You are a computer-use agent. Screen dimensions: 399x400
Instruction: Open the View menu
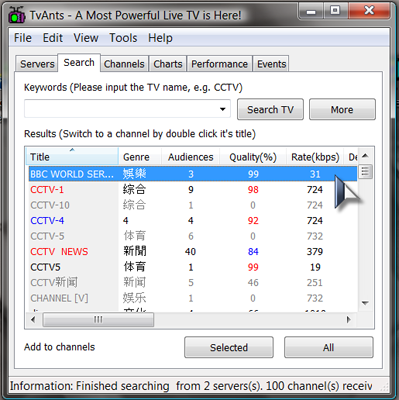86,38
